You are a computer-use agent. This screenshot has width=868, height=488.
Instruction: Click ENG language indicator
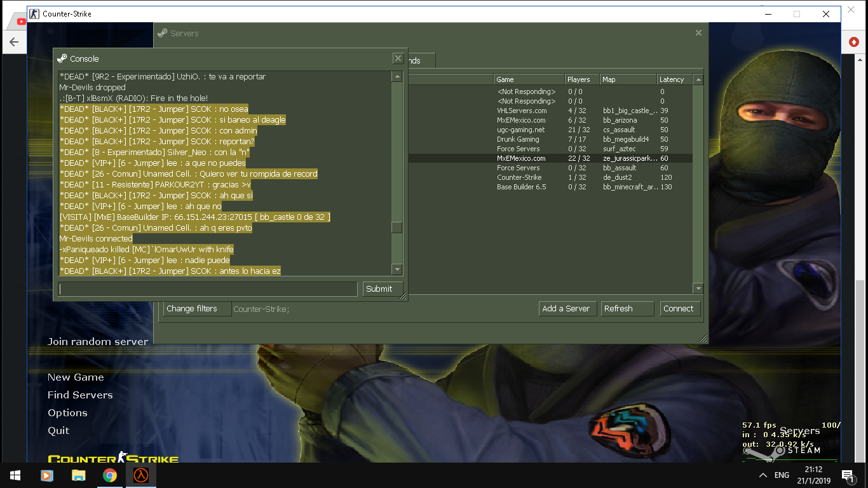(782, 475)
